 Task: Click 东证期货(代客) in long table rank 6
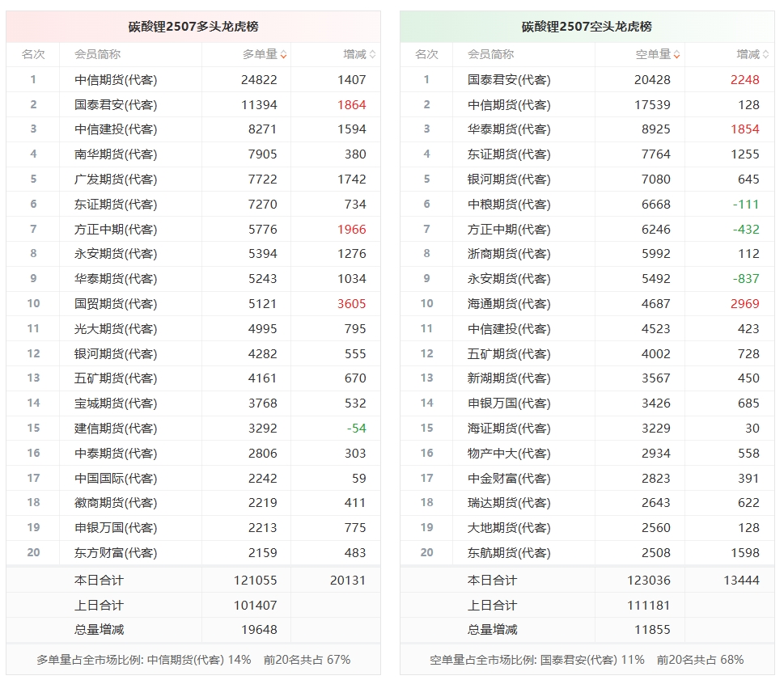[116, 205]
